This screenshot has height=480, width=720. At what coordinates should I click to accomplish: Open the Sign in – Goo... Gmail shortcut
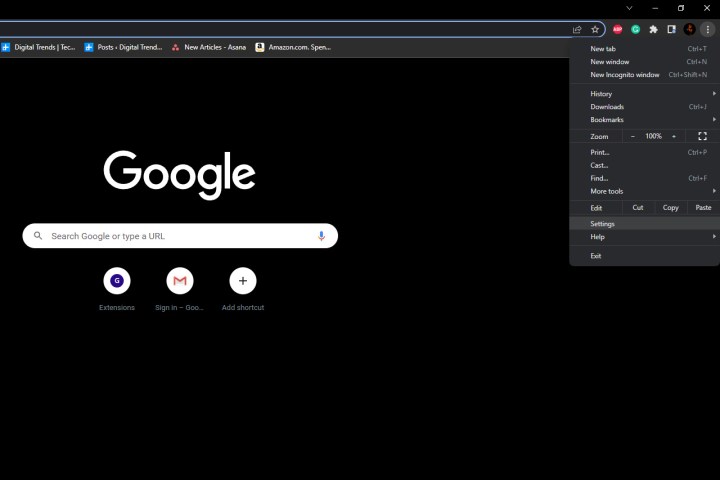click(180, 289)
